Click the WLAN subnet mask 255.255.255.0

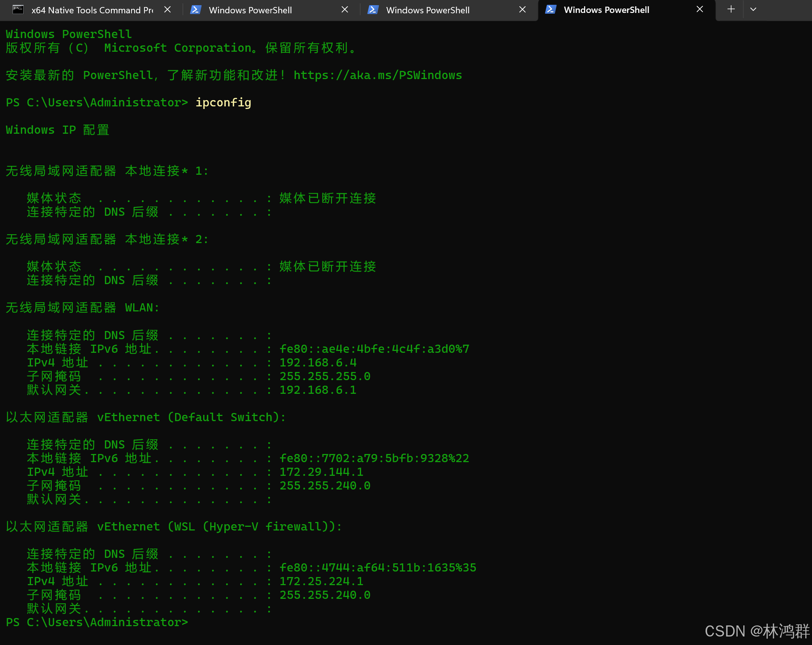(x=325, y=376)
